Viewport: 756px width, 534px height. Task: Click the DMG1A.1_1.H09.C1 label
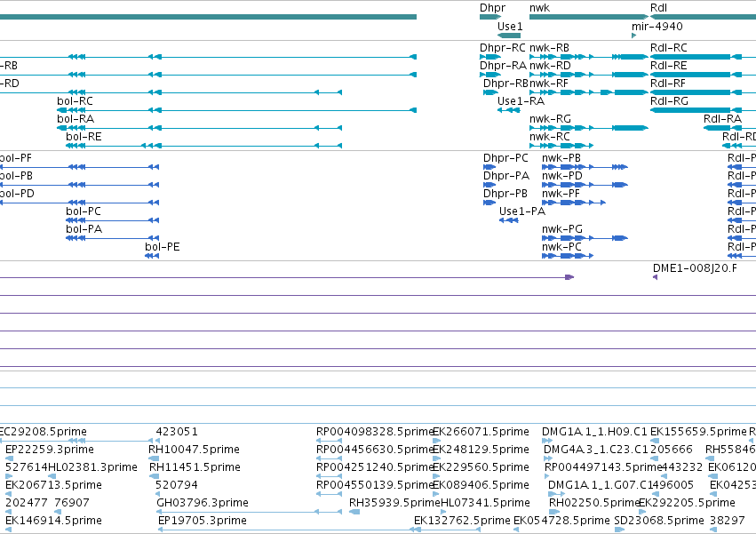594,432
